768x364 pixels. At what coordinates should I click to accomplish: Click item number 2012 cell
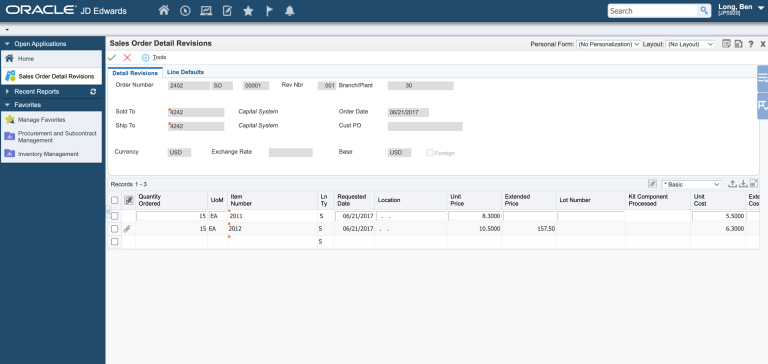click(x=272, y=229)
